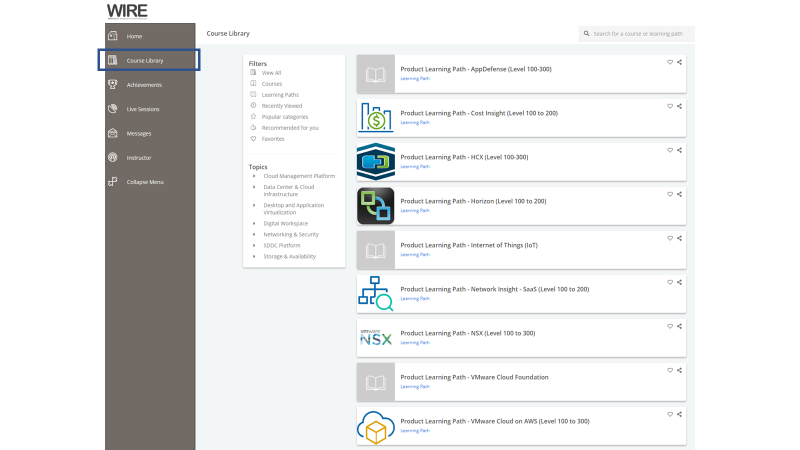Open Product Learning Path - AppDefense title

476,69
